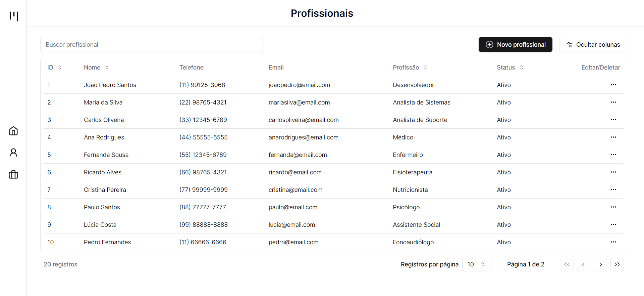This screenshot has width=644, height=296.
Task: Sort by the Profissão column header
Action: coord(410,68)
